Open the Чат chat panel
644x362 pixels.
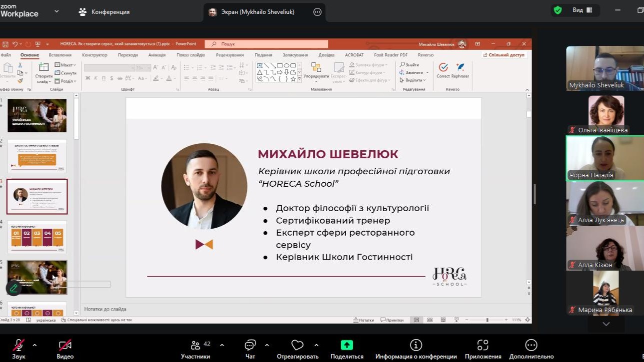click(x=250, y=346)
